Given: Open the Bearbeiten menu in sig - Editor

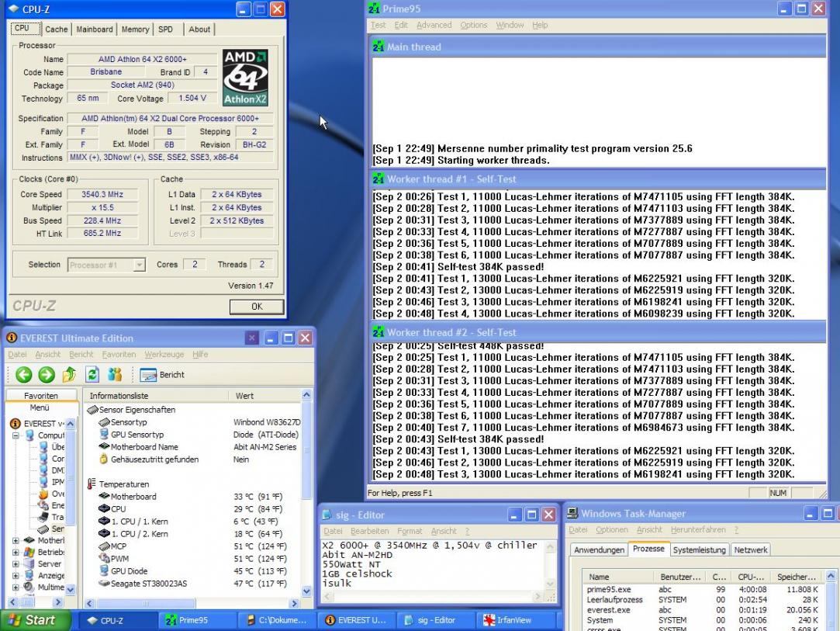Looking at the screenshot, I should click(x=370, y=531).
